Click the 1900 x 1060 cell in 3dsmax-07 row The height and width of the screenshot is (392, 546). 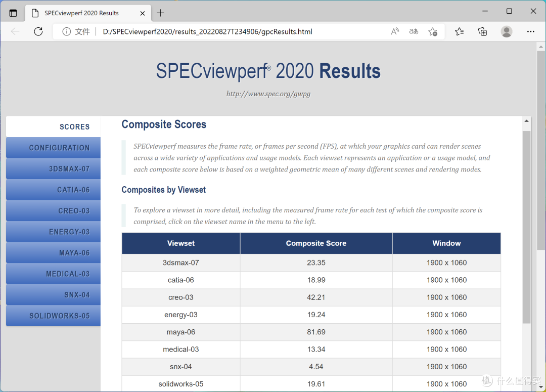446,263
